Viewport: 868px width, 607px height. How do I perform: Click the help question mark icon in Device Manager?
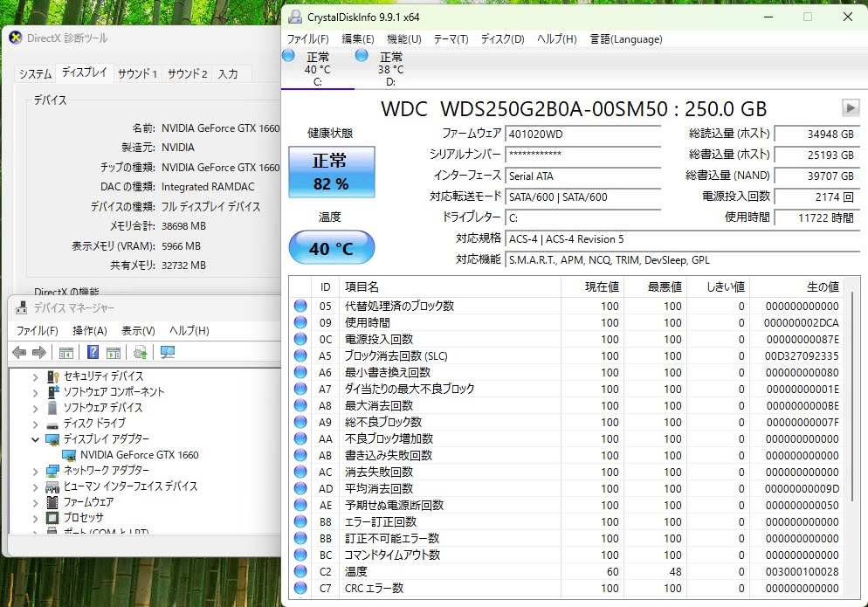tap(93, 352)
